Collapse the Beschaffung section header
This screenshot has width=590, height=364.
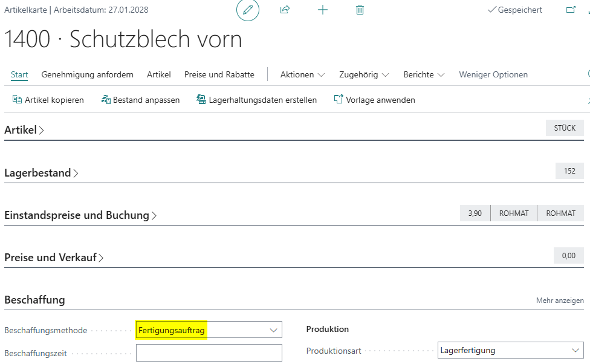(34, 300)
